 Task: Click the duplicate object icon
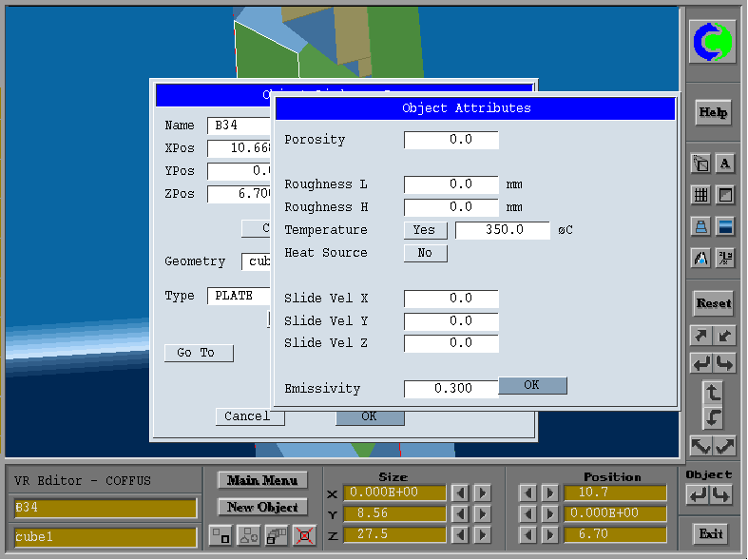277,536
